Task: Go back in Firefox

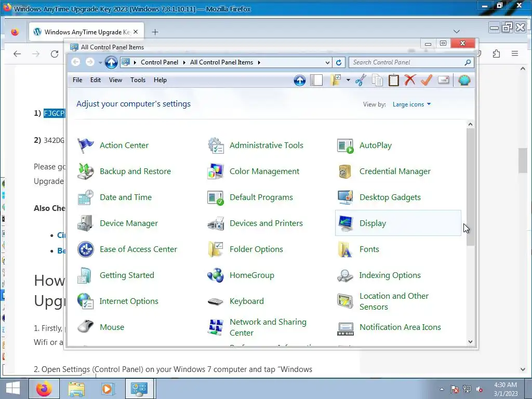Action: tap(17, 54)
